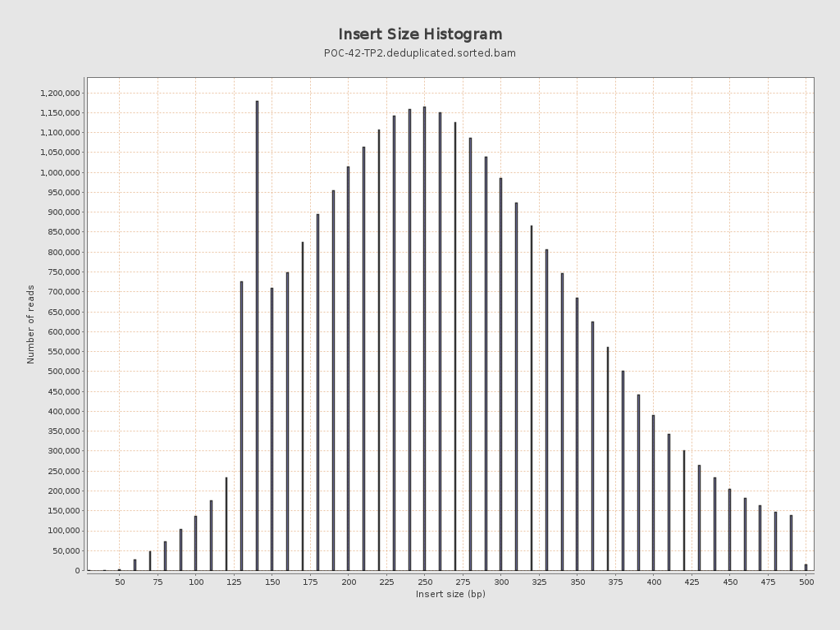Click the x-axis tick value '75'
The image size is (840, 630).
pyautogui.click(x=157, y=582)
